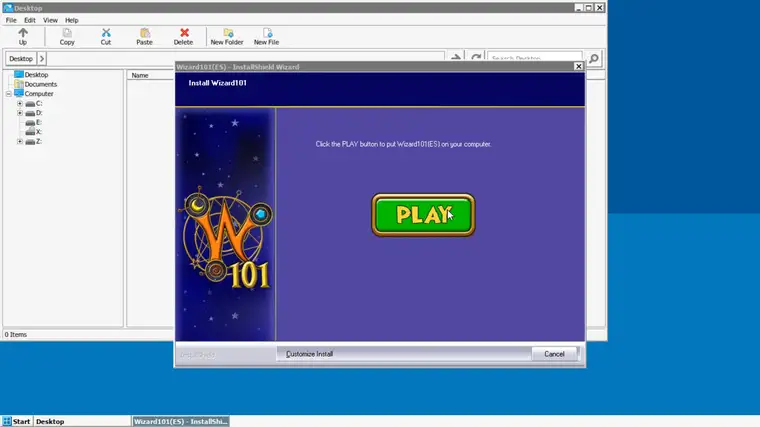Click the Up toolbar icon
760x427 pixels.
point(23,36)
